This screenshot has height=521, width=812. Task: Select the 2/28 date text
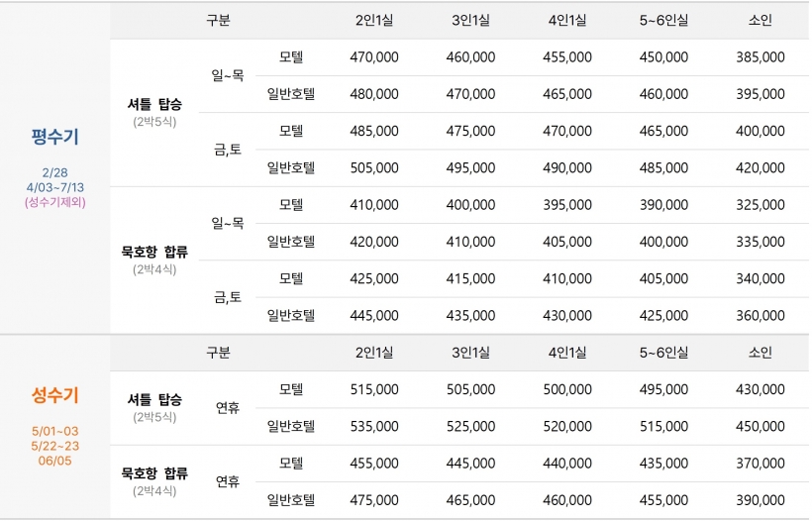pyautogui.click(x=54, y=172)
